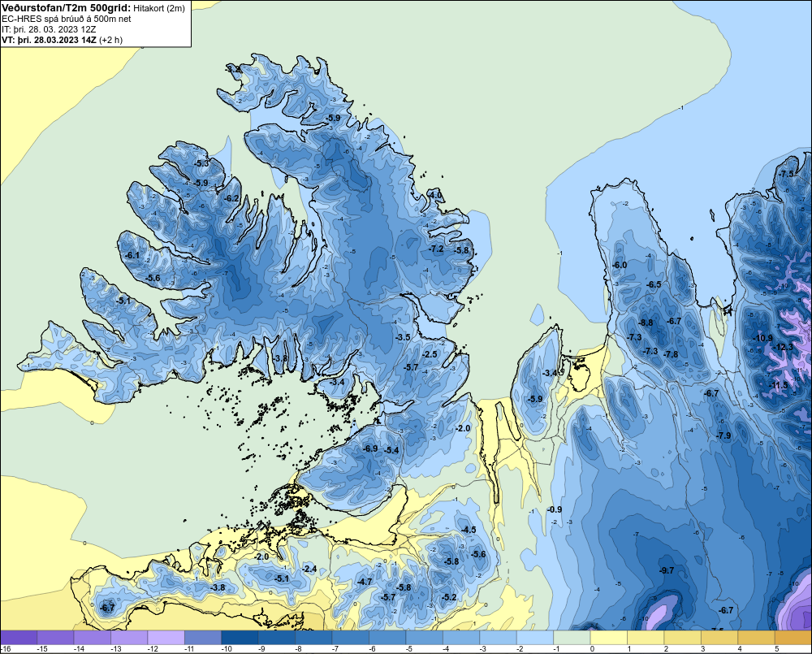Click the legend swatch between -16 and -15
812x654 pixels.
(19, 638)
